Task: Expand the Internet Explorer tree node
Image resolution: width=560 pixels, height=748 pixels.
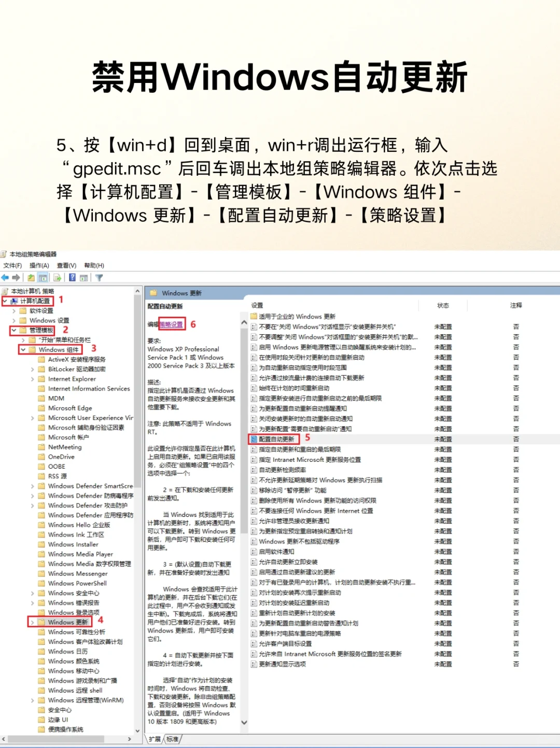Action: (32, 379)
